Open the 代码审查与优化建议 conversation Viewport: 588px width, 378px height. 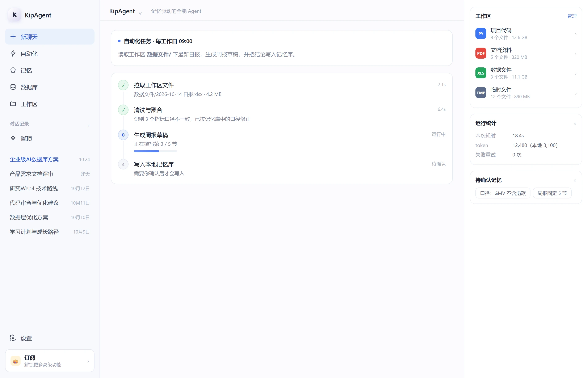coord(50,203)
